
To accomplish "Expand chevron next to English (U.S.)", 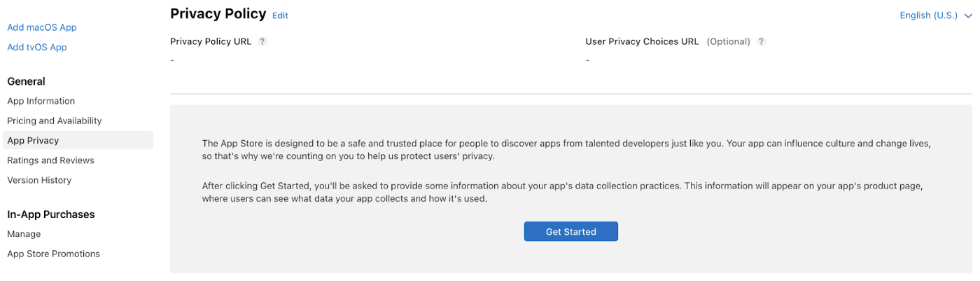I will click(x=968, y=15).
